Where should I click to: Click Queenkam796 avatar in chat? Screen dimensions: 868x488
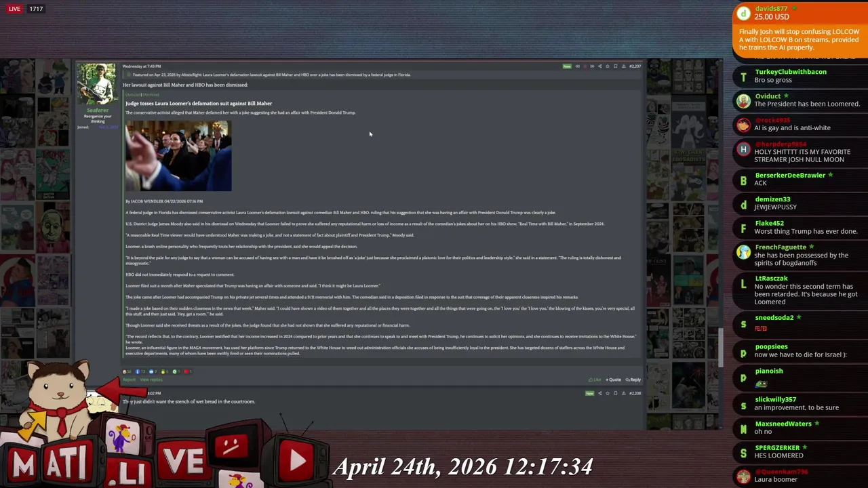click(x=743, y=476)
